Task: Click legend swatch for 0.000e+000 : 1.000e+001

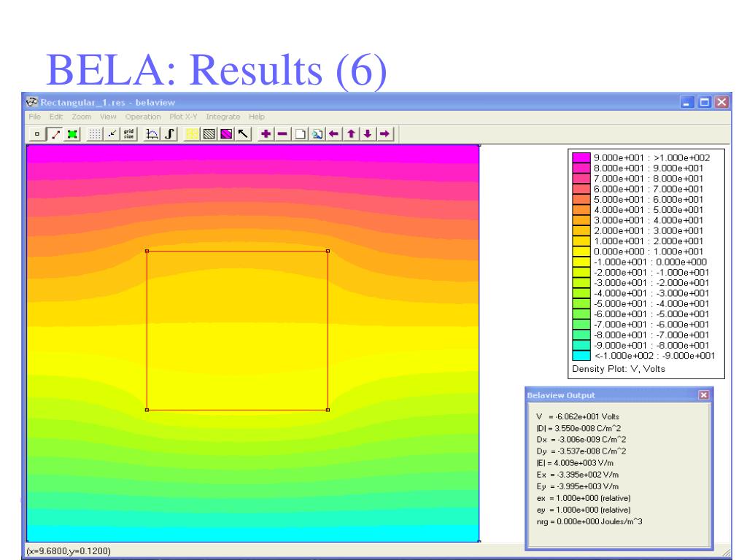Action: point(581,252)
